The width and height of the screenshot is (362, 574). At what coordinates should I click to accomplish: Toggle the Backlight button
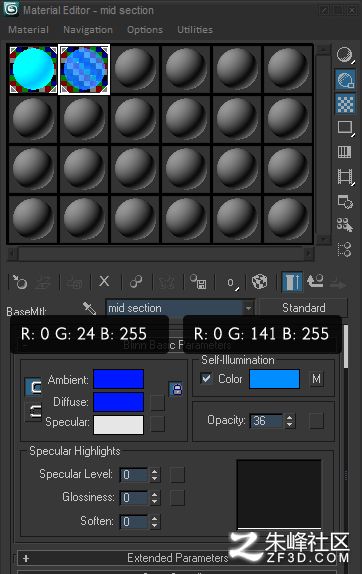click(345, 79)
